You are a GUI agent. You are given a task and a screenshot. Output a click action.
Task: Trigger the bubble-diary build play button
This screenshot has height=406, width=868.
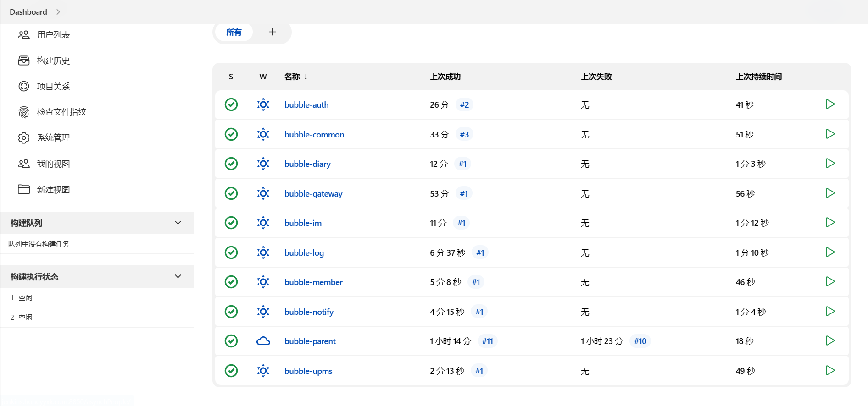pyautogui.click(x=830, y=164)
